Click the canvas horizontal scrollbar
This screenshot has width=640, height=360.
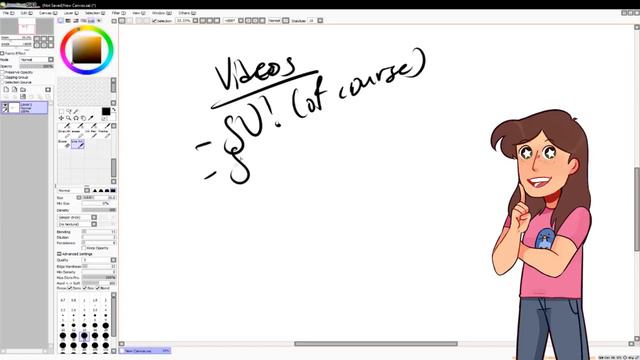376,344
